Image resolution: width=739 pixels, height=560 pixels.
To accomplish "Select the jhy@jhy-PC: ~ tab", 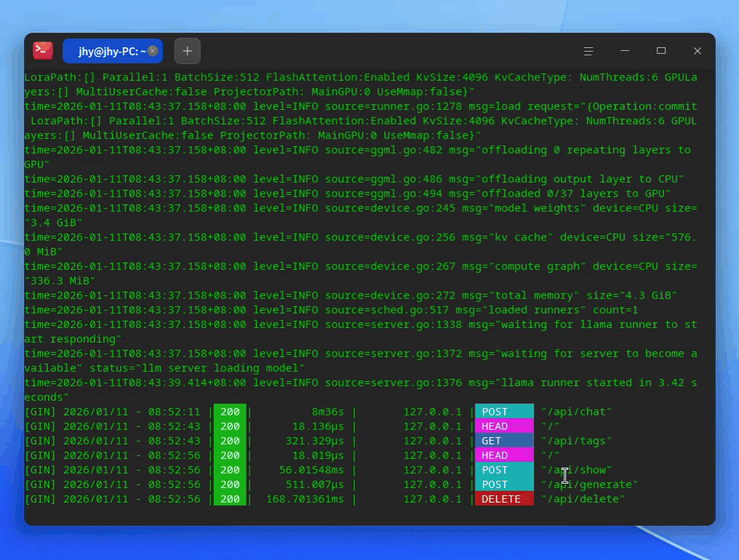I will click(x=113, y=51).
